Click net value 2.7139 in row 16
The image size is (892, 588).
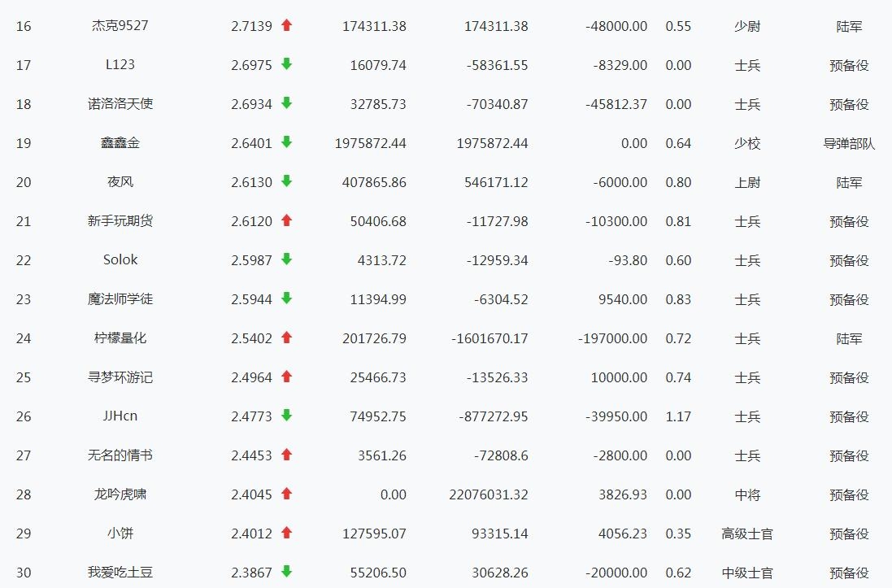(251, 26)
